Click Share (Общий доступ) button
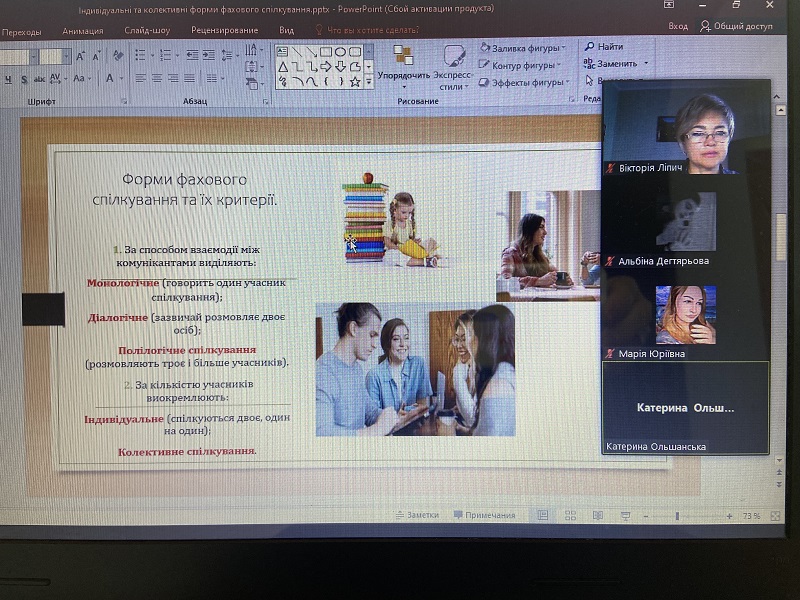This screenshot has height=600, width=800. click(x=736, y=26)
